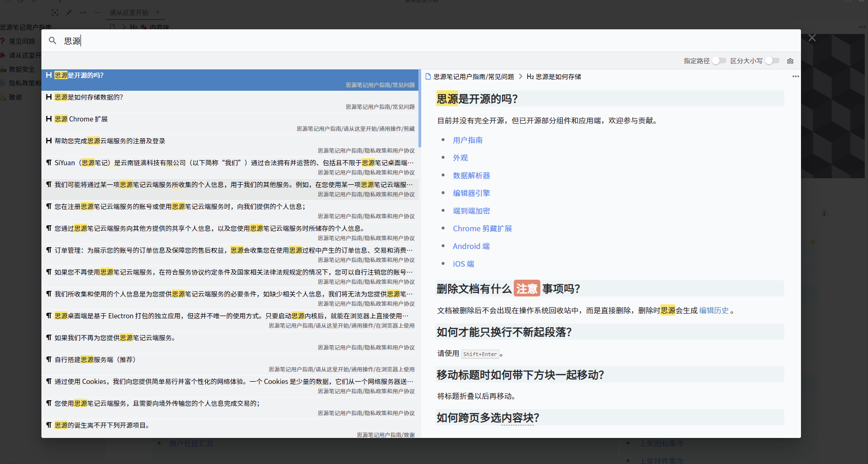
Task: Click the lock icon beside 数据安全
Action: point(3,69)
